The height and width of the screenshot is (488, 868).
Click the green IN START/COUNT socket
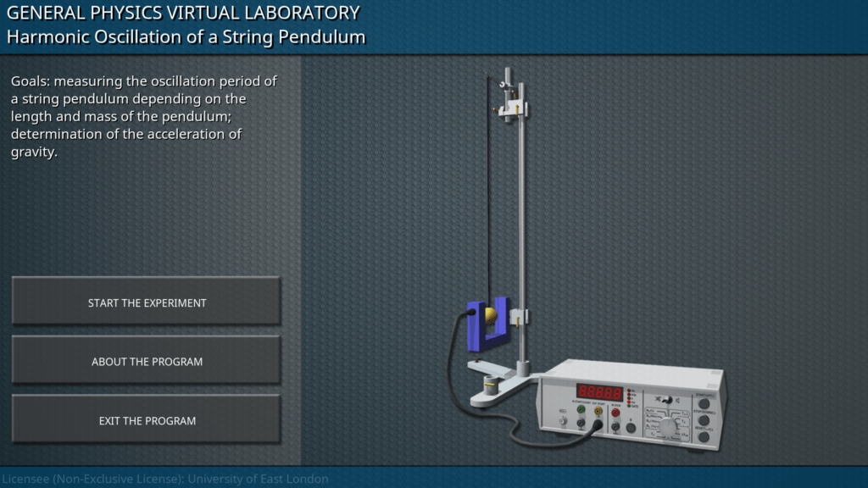(581, 410)
